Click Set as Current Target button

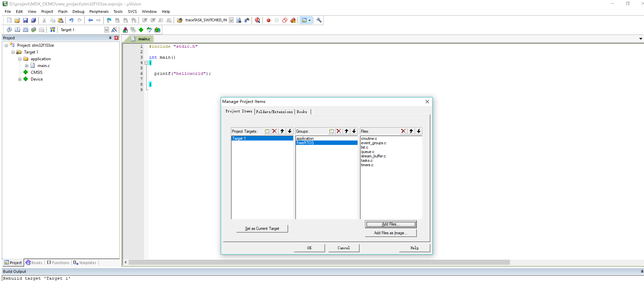262,229
